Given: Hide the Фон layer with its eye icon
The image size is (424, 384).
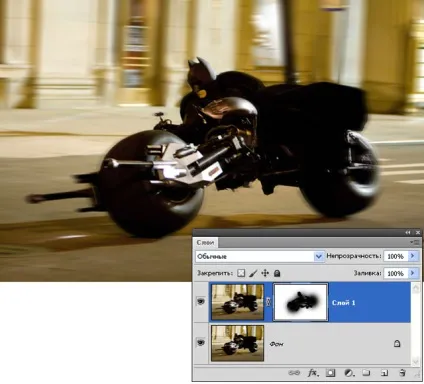Looking at the screenshot, I should click(x=201, y=343).
